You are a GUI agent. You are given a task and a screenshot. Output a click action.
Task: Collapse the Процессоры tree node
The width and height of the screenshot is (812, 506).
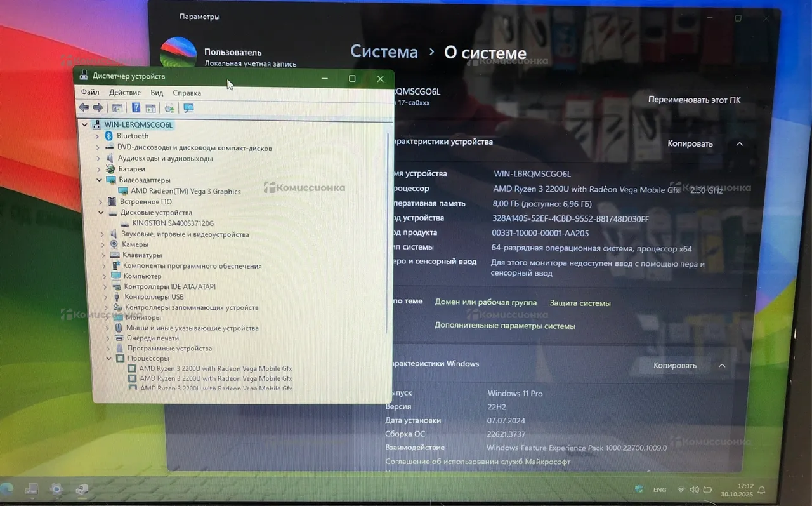(108, 359)
